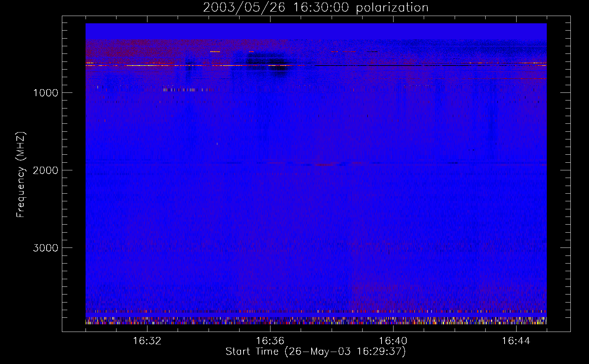Click the 2000 frequency tick label
589x364 pixels.
(46, 170)
